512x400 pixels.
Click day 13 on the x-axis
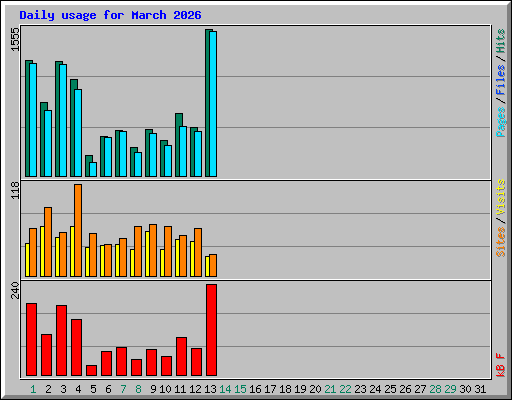coord(210,389)
